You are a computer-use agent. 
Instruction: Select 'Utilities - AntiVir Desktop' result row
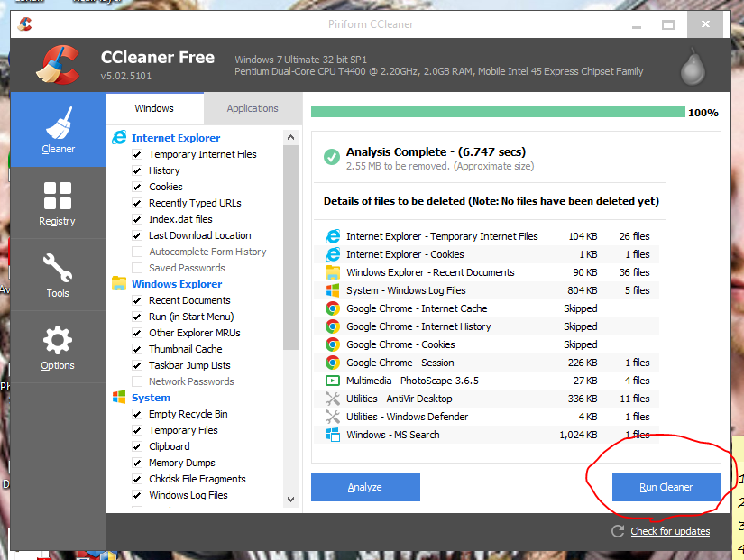point(486,399)
